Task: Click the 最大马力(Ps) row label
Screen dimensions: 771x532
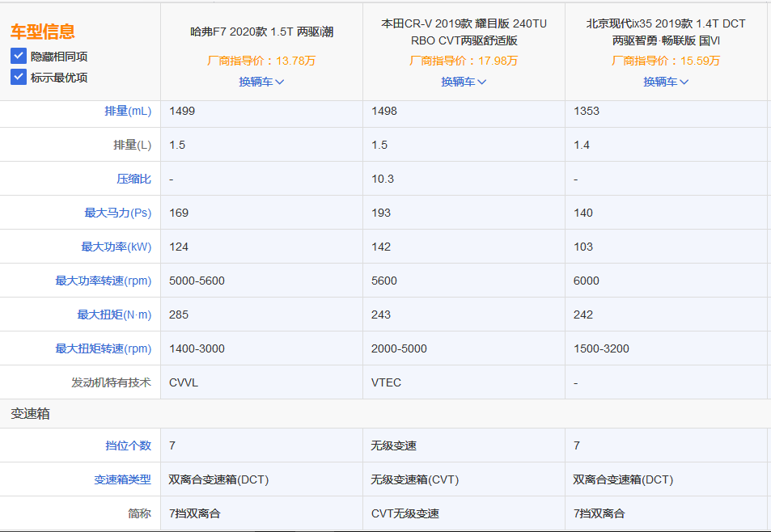Action: [x=118, y=213]
